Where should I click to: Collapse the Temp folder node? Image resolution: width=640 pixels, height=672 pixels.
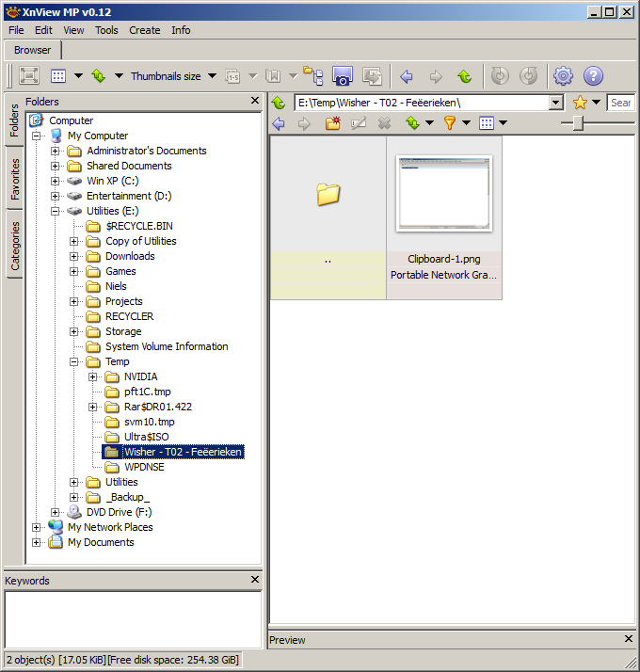click(x=73, y=362)
